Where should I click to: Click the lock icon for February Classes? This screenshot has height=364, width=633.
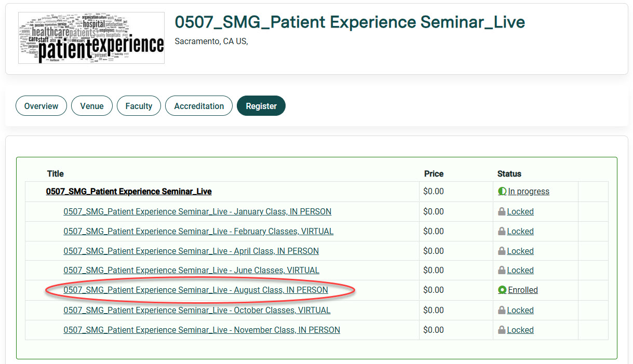pos(502,232)
